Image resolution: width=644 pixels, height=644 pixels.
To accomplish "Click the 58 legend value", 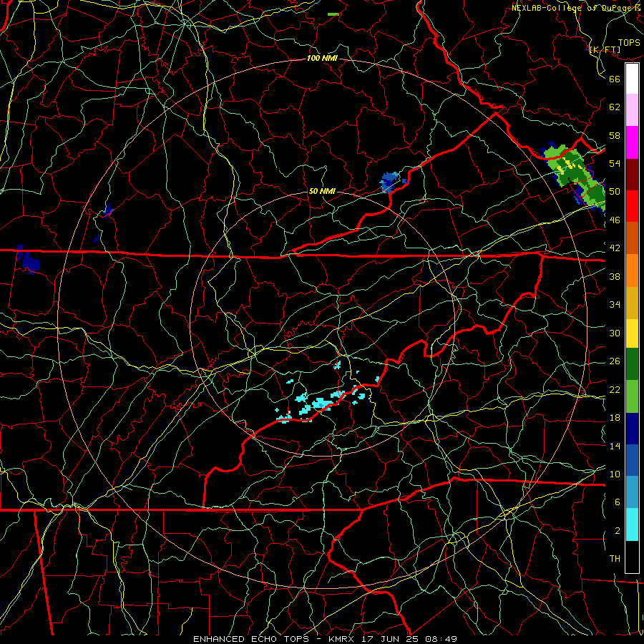I will tap(615, 135).
